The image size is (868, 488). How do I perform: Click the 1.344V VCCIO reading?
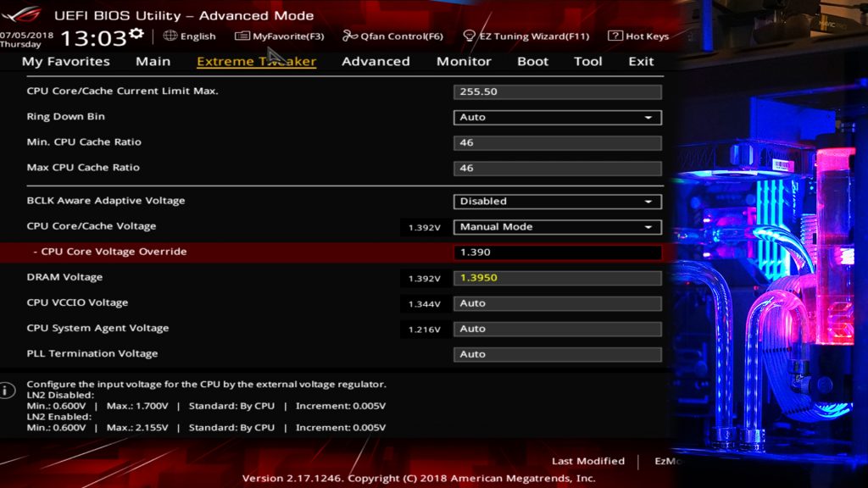pyautogui.click(x=424, y=304)
